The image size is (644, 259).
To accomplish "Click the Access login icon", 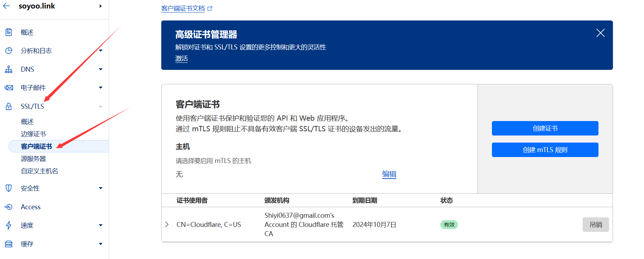I will 9,207.
